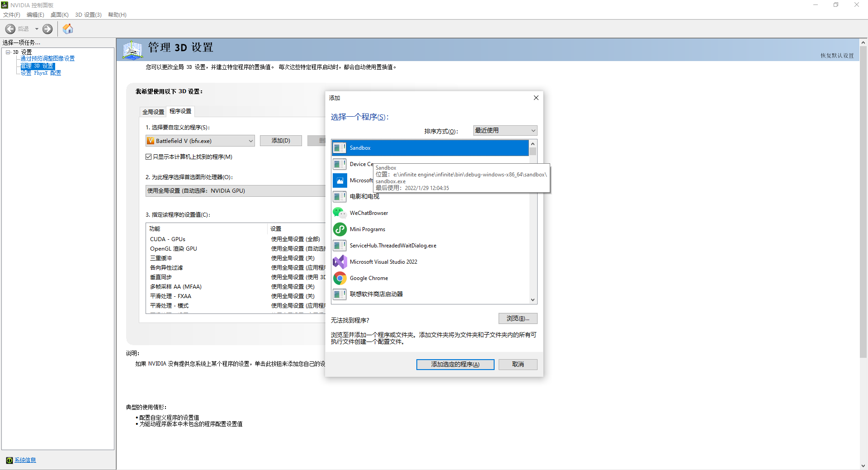Click the 平滑处理 - FXAA row
Image resolution: width=868 pixels, height=470 pixels.
click(236, 296)
